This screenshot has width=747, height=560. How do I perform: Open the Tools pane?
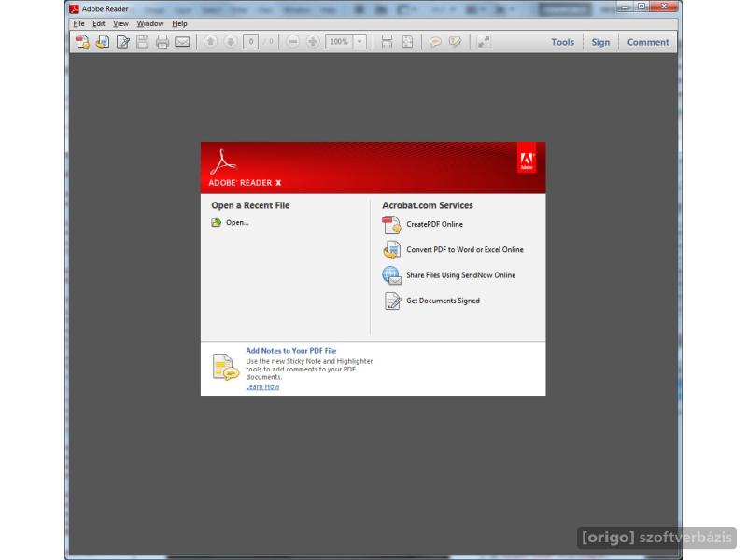(x=563, y=42)
